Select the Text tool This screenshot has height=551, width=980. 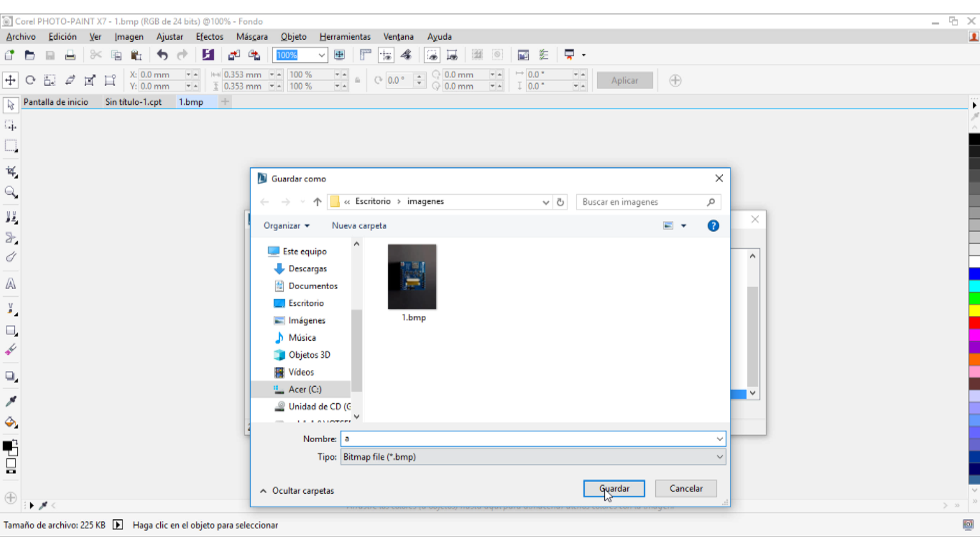click(11, 284)
